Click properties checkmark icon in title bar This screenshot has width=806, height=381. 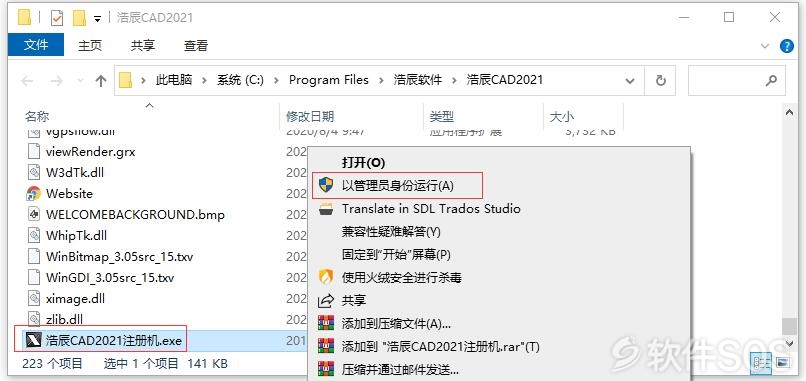click(57, 19)
